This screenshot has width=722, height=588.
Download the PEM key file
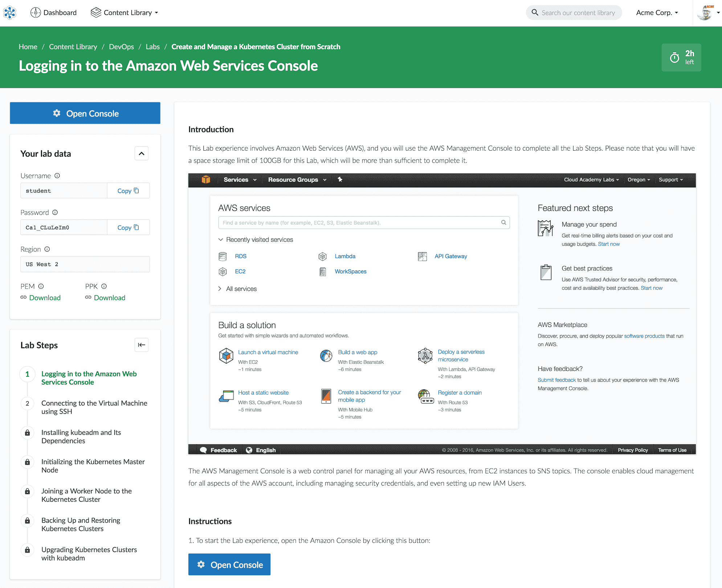point(45,298)
